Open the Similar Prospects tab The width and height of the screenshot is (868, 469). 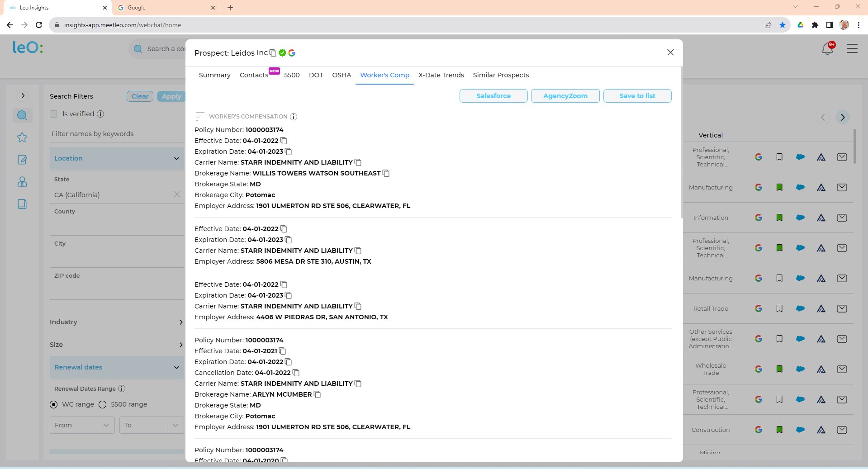[501, 75]
